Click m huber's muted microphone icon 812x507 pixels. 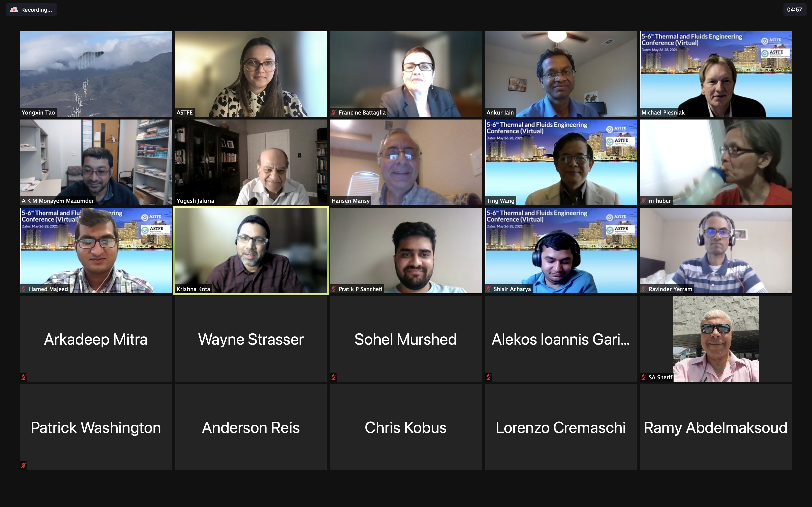click(644, 201)
